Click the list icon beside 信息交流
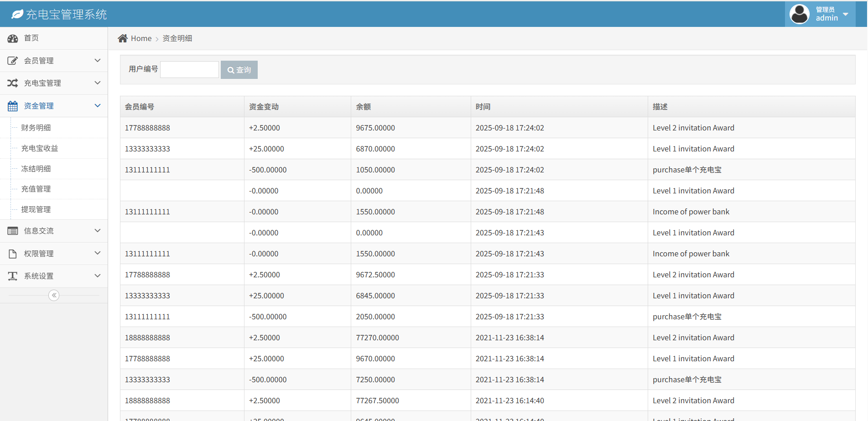The image size is (868, 421). [x=13, y=231]
